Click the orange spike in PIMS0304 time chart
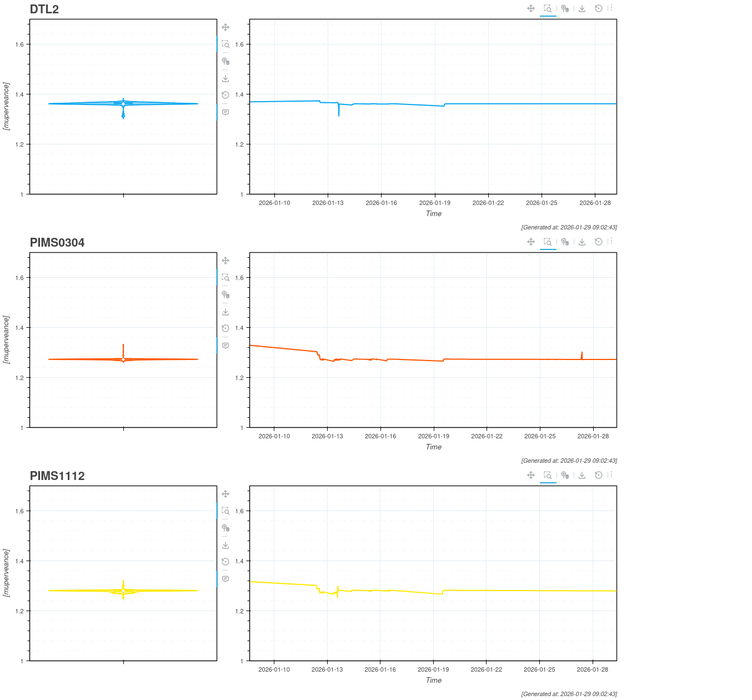 pos(581,354)
